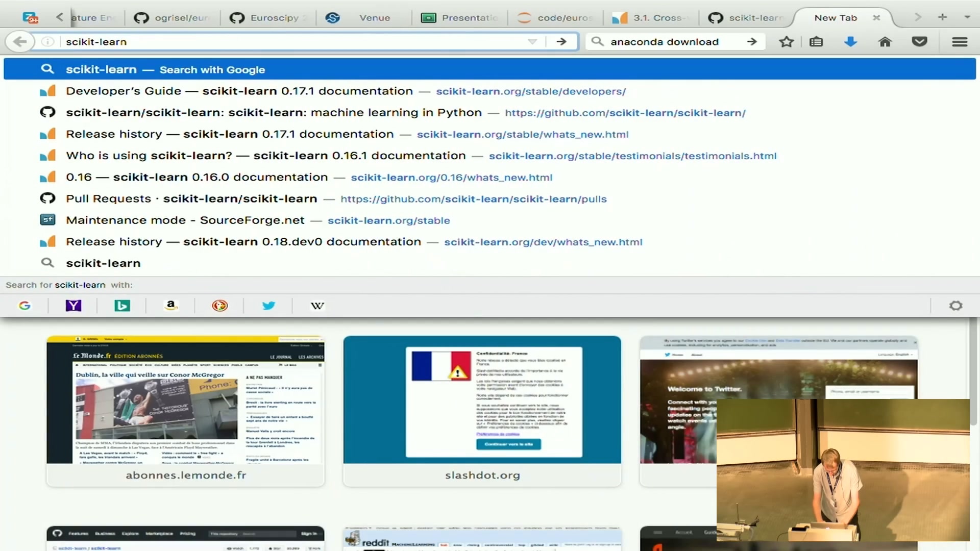This screenshot has height=551, width=980.
Task: Open the bookmarks list icon
Action: 816,41
